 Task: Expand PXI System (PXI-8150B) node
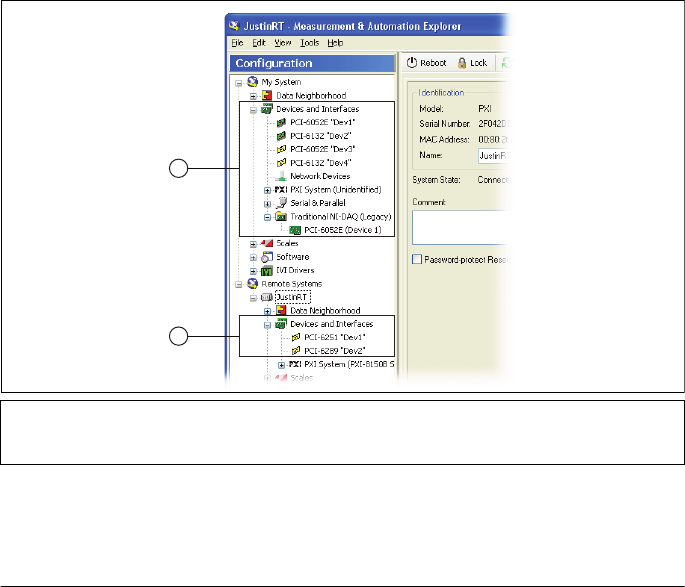click(282, 365)
